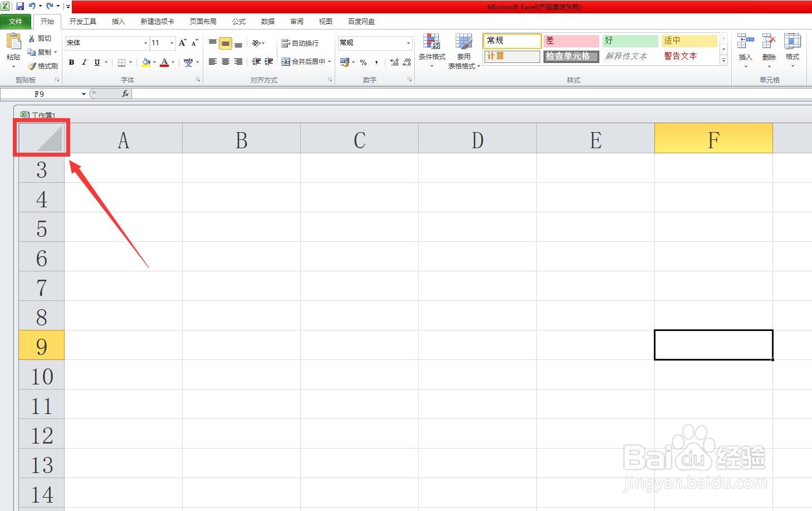Open the File (文件) tab
Viewport: 812px width, 511px height.
[x=16, y=21]
